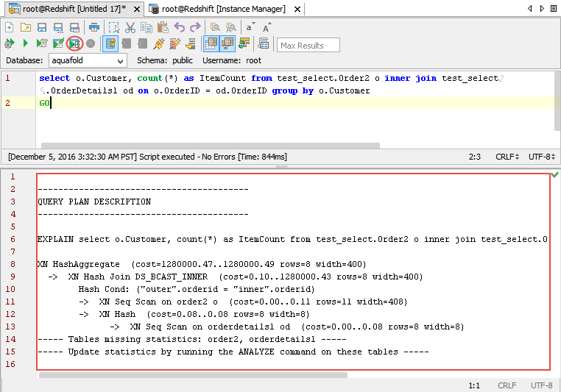Image resolution: width=561 pixels, height=392 pixels.
Task: Open execute options with gear-arrow icon
Action: tap(10, 43)
